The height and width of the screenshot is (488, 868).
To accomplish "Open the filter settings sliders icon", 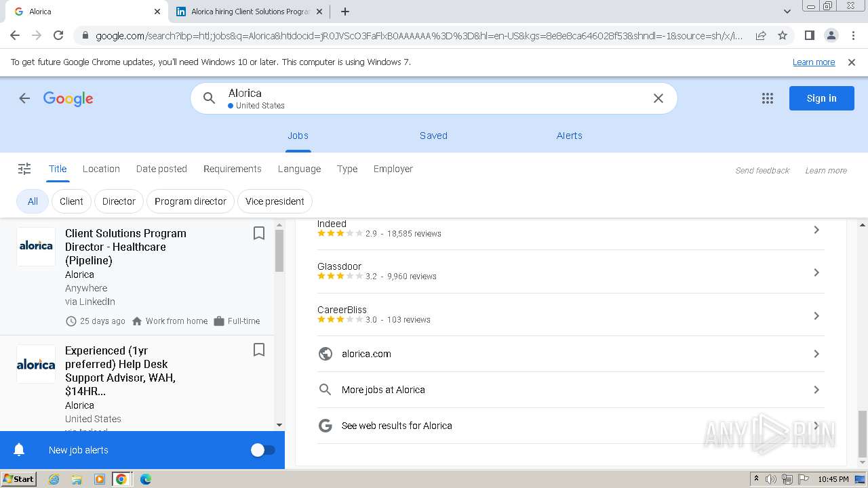I will (x=24, y=169).
